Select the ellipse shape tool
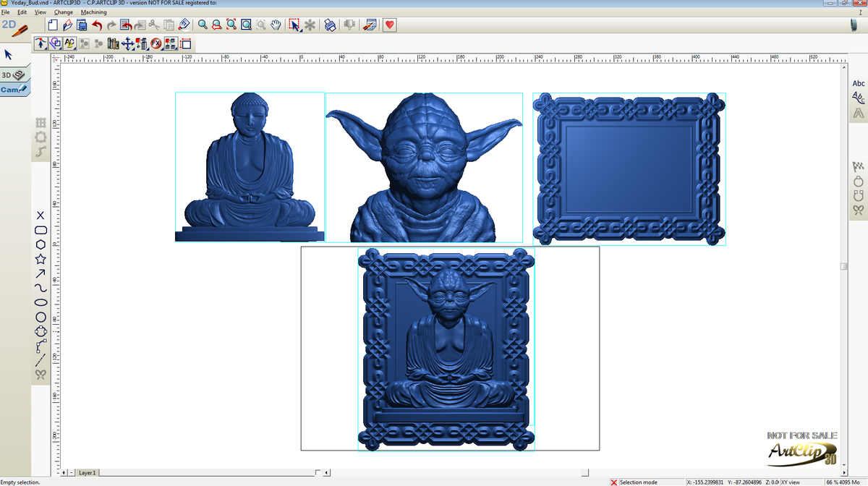Image resolution: width=868 pixels, height=486 pixels. pyautogui.click(x=41, y=302)
